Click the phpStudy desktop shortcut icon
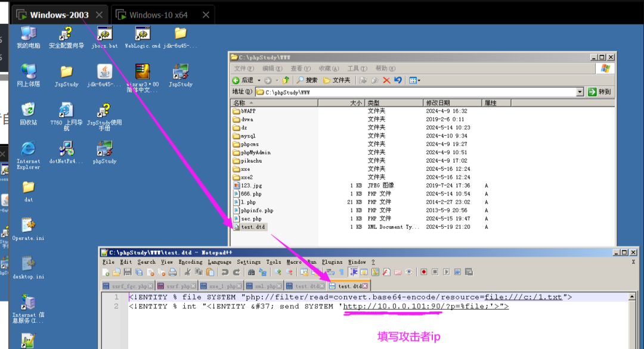 point(104,152)
